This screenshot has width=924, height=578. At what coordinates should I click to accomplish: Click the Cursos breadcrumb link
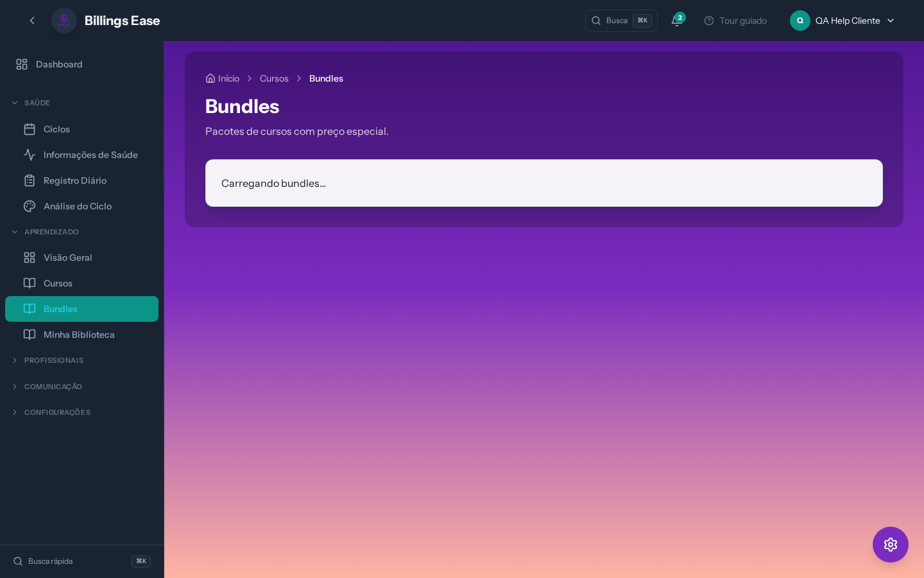pos(274,78)
